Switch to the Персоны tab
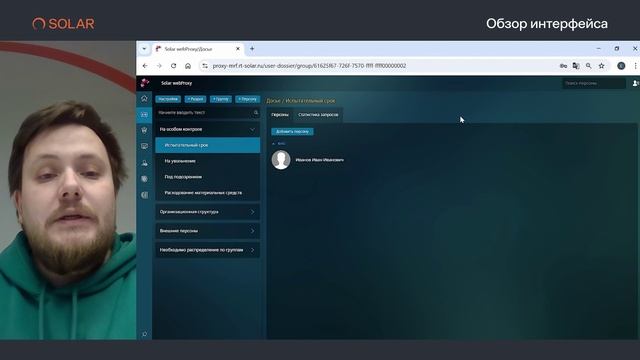Viewport: 640px width, 360px height. 280,115
